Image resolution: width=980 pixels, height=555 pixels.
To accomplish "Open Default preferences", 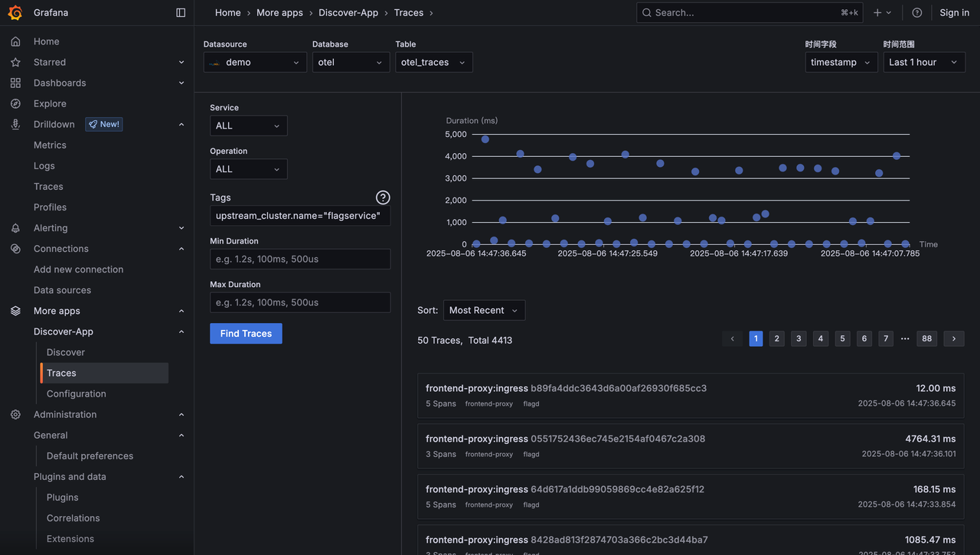I will (x=90, y=455).
